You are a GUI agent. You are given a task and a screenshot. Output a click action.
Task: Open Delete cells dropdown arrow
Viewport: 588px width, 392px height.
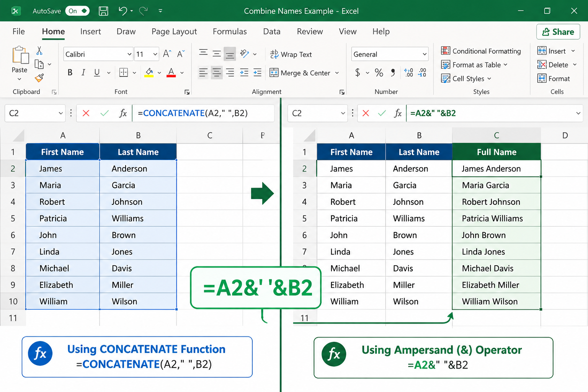pos(575,65)
